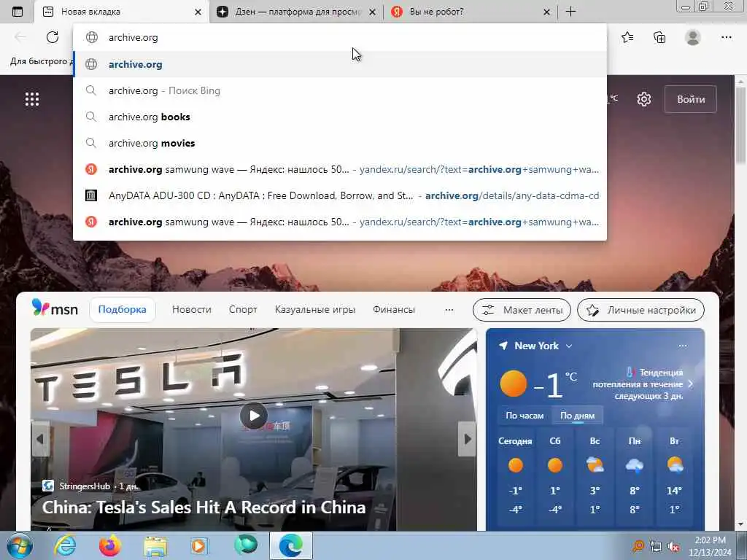The image size is (747, 560).
Task: Select archive.org books suggestion
Action: tap(340, 117)
